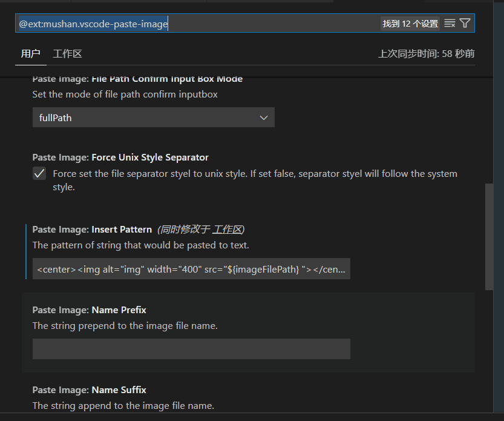Viewport: 504px width, 421px height.
Task: Click the fullPath dropdown chevron arrow
Action: tap(264, 118)
